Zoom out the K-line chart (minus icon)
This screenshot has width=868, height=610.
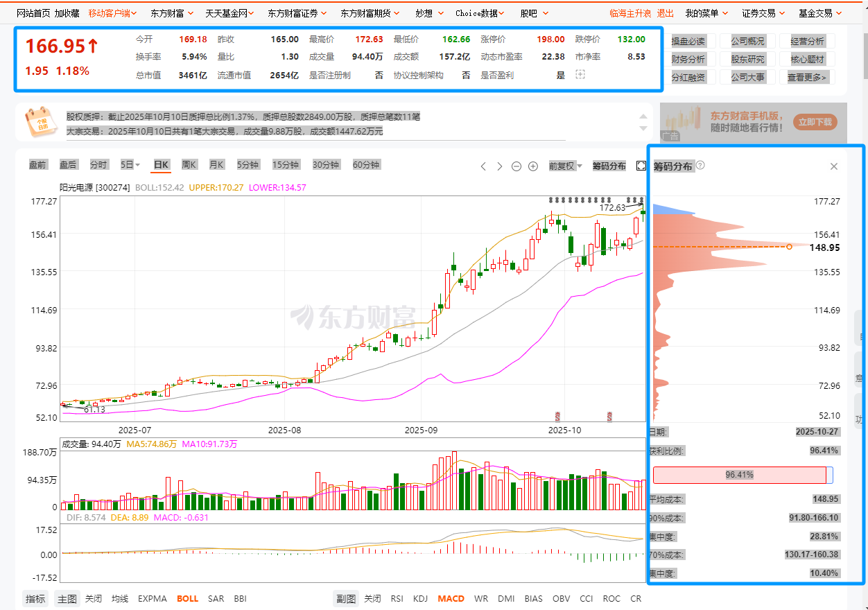(517, 166)
